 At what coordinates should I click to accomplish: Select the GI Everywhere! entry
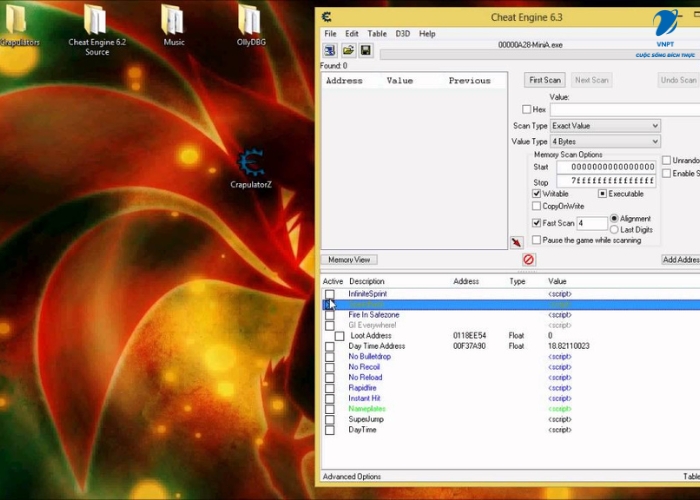372,325
